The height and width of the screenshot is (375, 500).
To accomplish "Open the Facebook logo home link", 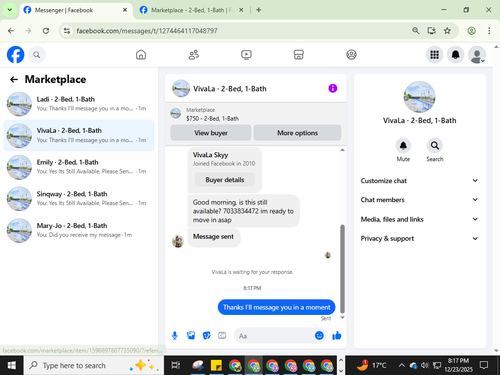I will [x=15, y=55].
